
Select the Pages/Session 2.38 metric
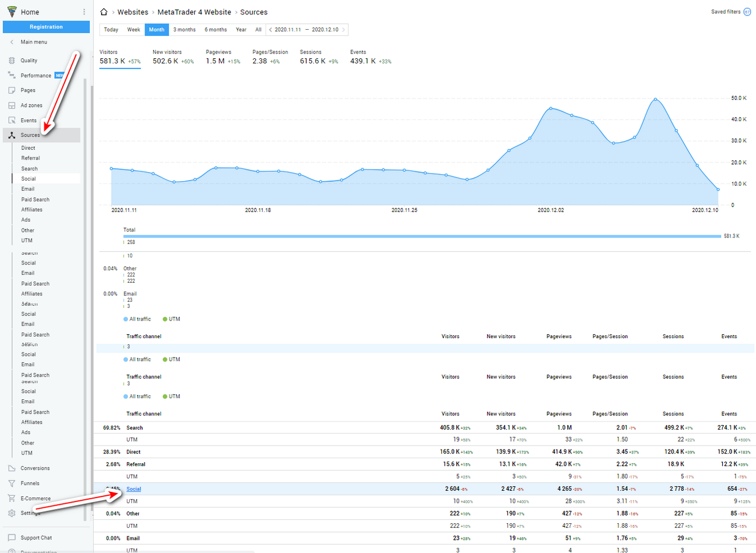pos(270,57)
